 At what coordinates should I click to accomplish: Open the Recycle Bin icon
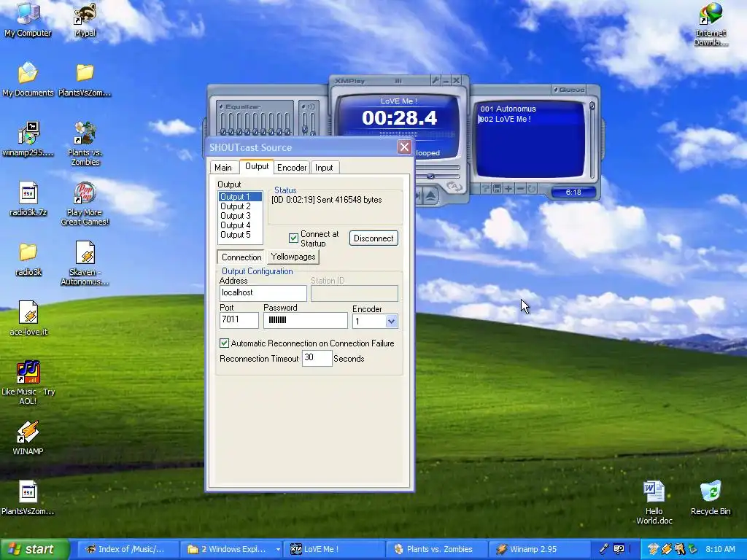pos(711,498)
